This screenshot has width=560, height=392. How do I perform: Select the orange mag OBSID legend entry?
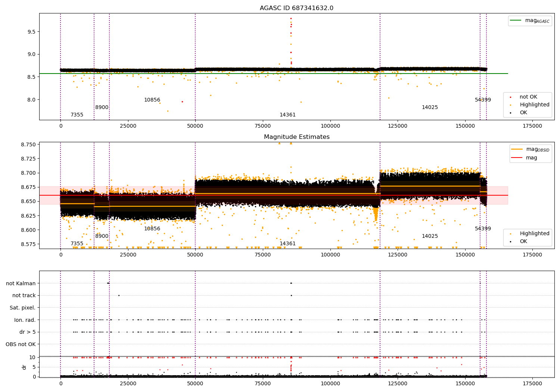[x=530, y=149]
